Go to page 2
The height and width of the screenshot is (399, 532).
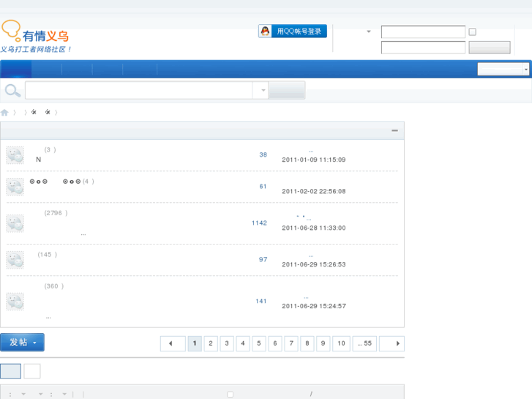point(211,343)
